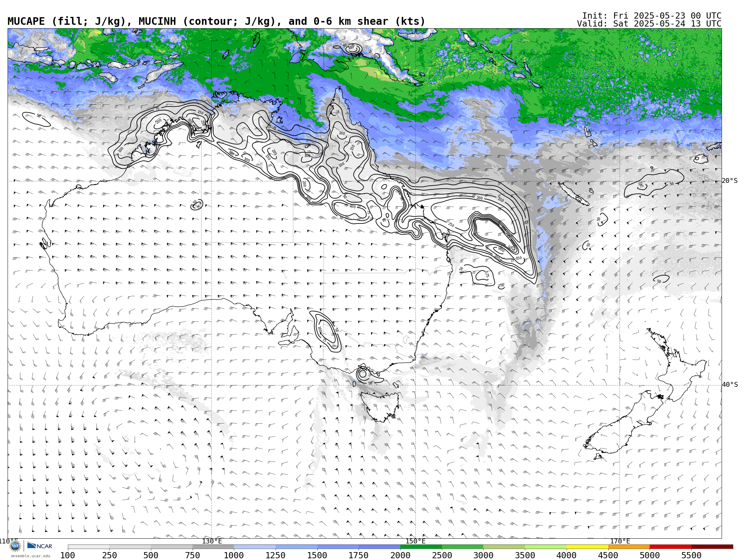Click the NSF logo

(15, 546)
